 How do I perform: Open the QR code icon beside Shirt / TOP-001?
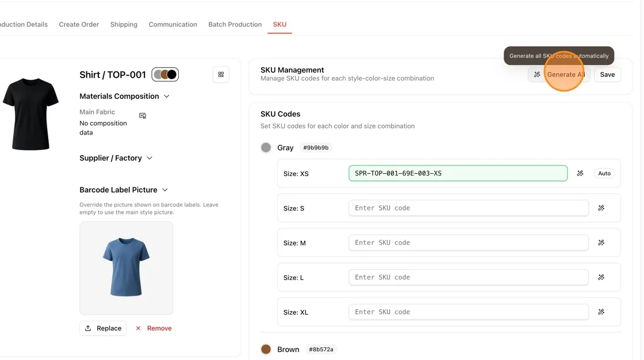pos(221,74)
